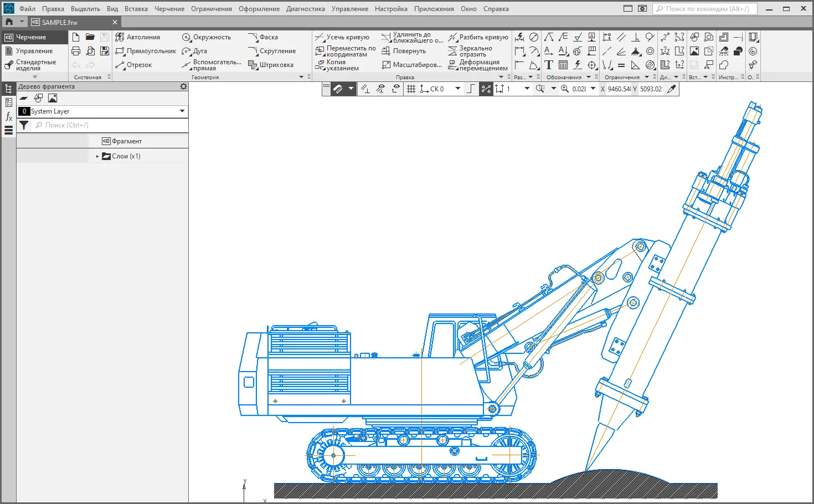814x504 pixels.
Task: Open the System Layer dropdown
Action: pos(182,111)
